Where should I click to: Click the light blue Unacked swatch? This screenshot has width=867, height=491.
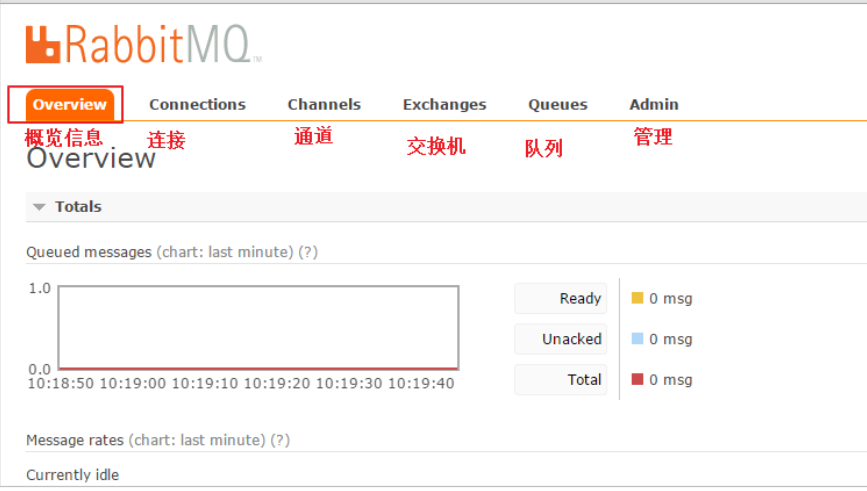point(637,339)
